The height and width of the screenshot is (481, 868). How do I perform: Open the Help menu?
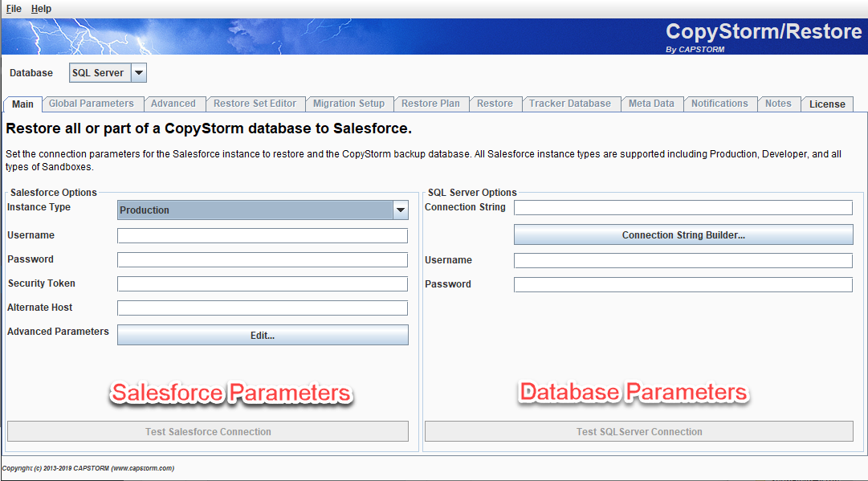[x=41, y=9]
